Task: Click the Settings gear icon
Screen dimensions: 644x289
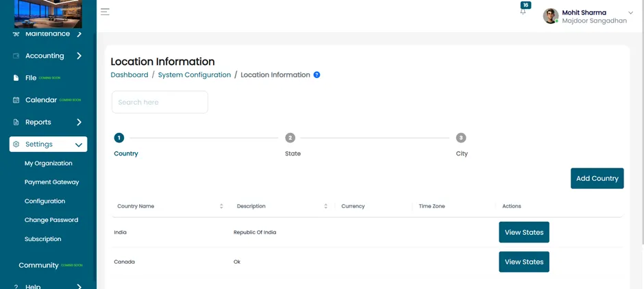Action: click(16, 144)
